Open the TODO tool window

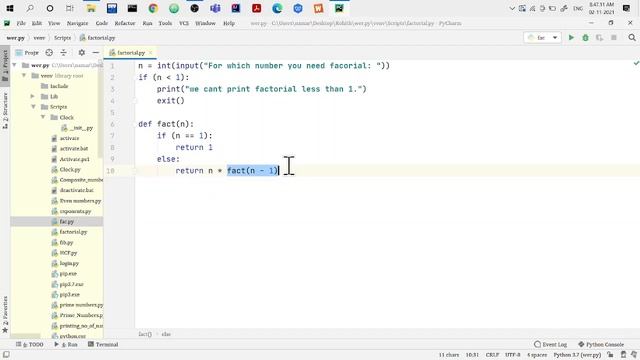coord(29,344)
